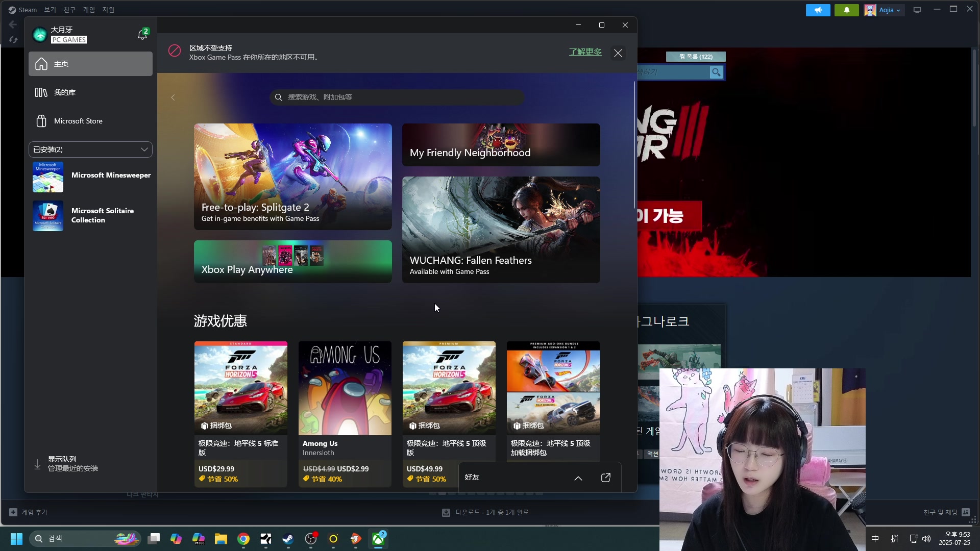This screenshot has width=980, height=551.
Task: Open File Explorer from taskbar
Action: coord(221,539)
